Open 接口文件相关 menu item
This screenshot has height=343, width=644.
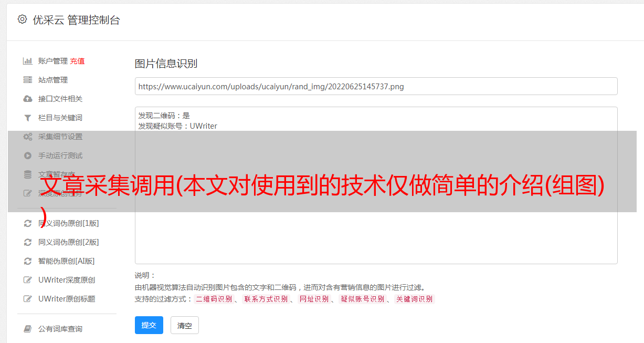[x=60, y=99]
